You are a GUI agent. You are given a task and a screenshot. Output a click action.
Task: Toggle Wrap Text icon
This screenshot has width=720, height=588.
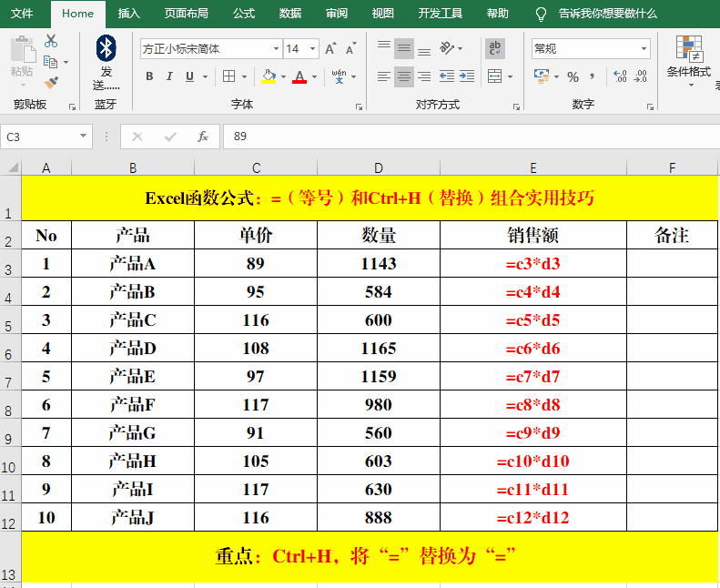(x=495, y=48)
